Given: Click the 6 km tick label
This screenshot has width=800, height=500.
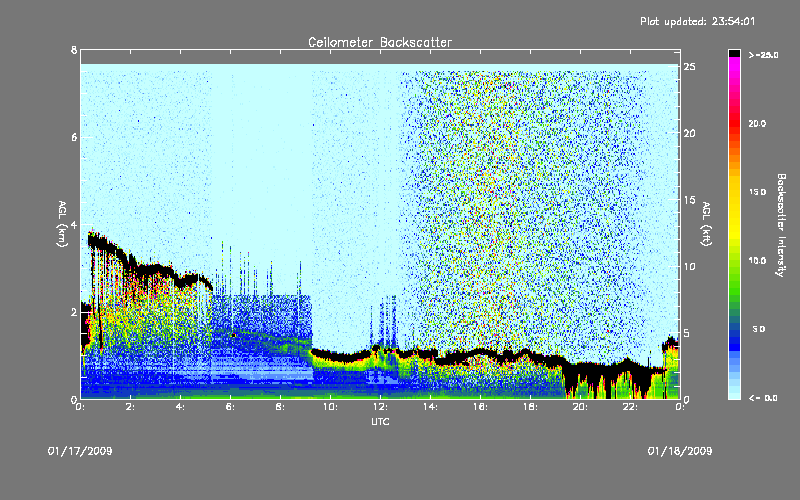Looking at the screenshot, I should pyautogui.click(x=74, y=138).
